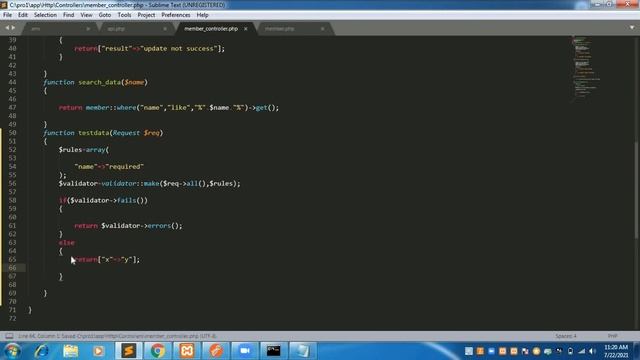
Task: Switch to the .env tab
Action: click(x=36, y=29)
